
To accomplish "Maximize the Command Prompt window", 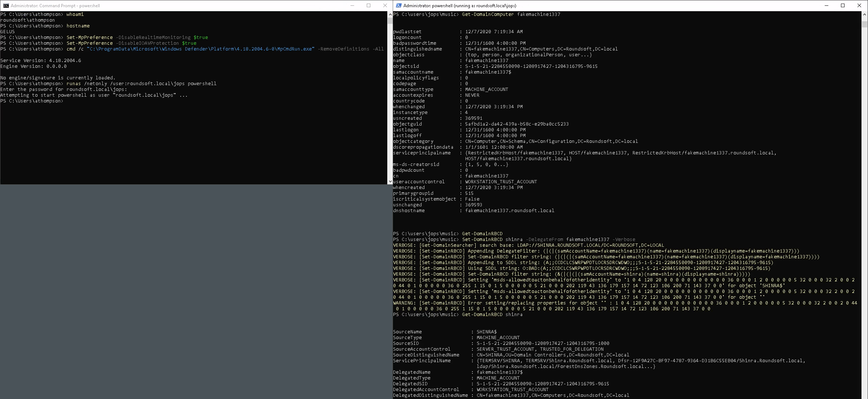I will tap(369, 5).
